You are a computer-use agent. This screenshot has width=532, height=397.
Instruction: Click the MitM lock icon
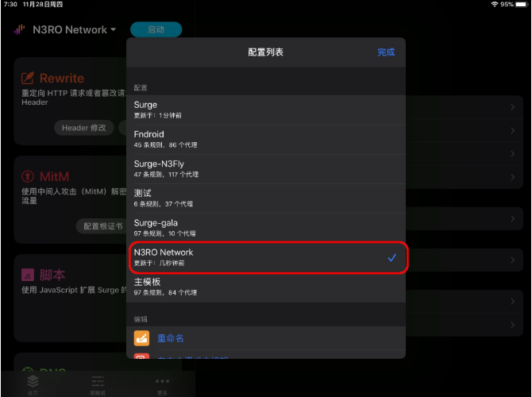28,176
